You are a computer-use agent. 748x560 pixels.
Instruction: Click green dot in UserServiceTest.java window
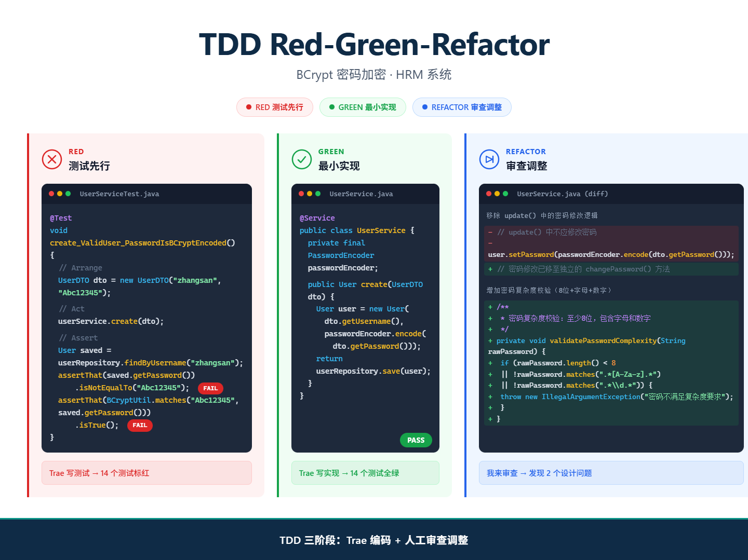pyautogui.click(x=68, y=194)
